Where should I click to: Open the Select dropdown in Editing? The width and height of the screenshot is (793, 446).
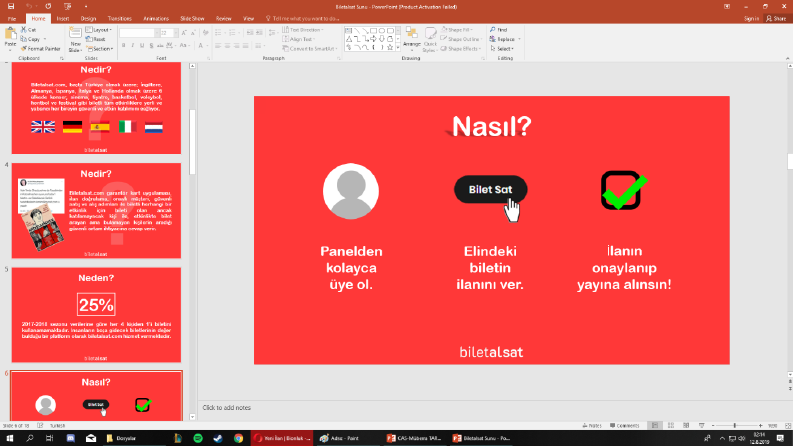[502, 49]
